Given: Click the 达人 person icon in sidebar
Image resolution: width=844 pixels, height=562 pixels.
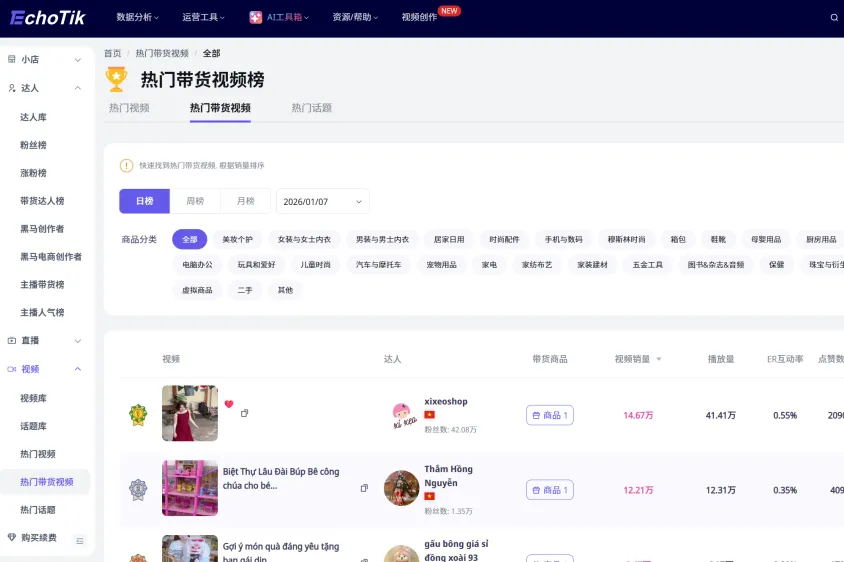Looking at the screenshot, I should click(x=12, y=88).
